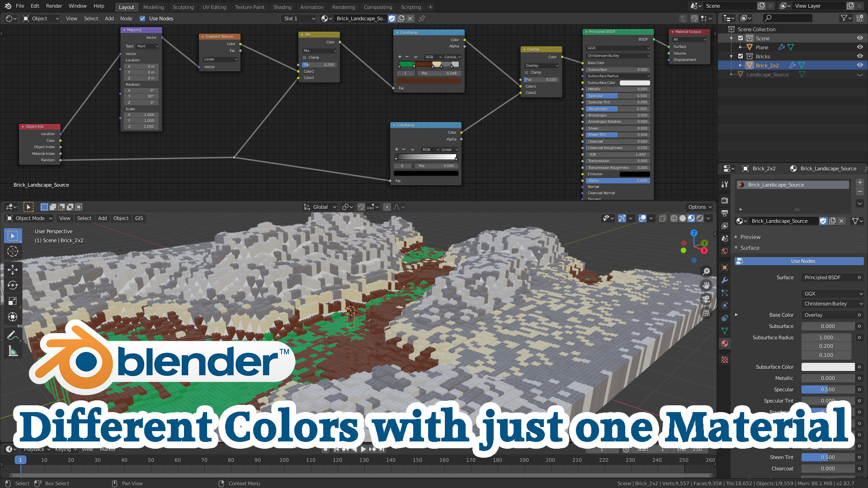Open the Render menu

[54, 6]
